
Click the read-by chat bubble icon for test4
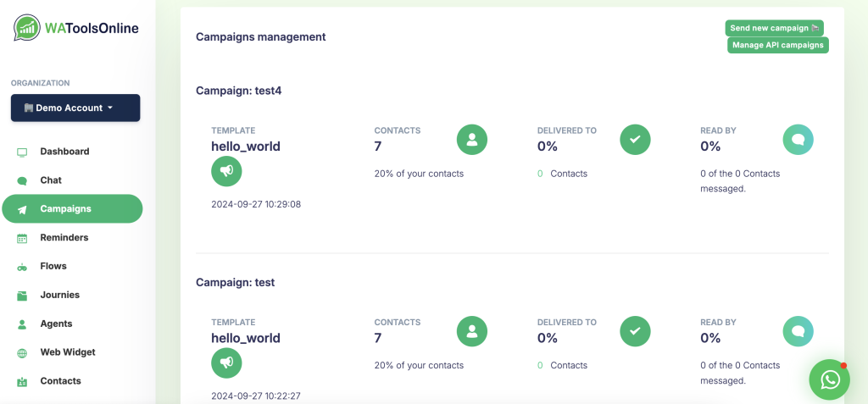pyautogui.click(x=798, y=140)
